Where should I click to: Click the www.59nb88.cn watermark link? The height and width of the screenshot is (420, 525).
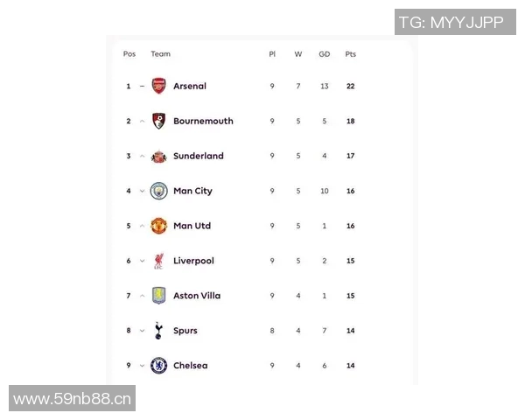pyautogui.click(x=73, y=400)
